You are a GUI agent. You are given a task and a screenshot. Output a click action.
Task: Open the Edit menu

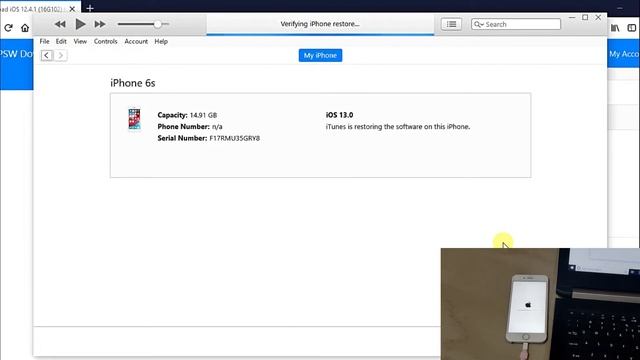(x=61, y=41)
